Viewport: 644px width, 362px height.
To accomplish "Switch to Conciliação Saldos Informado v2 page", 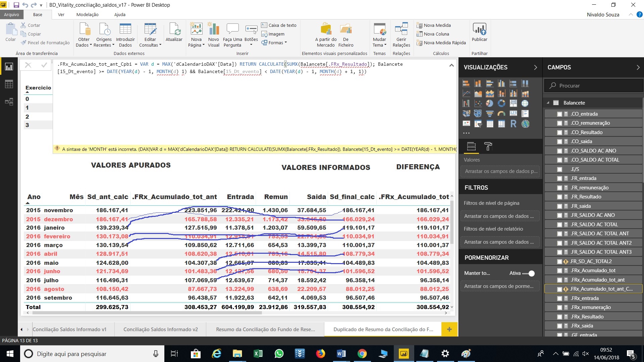I will pos(161,329).
